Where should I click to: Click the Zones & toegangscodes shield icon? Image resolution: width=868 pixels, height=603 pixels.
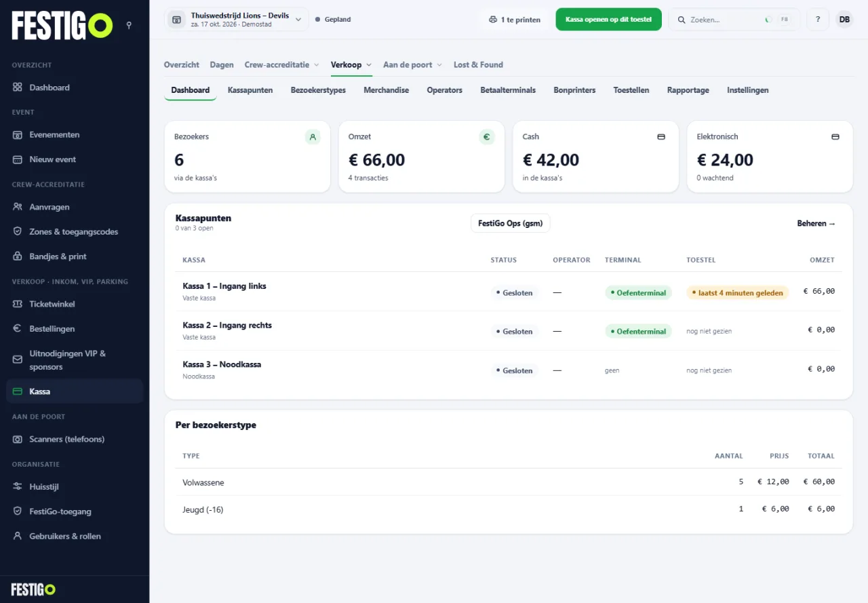[18, 232]
